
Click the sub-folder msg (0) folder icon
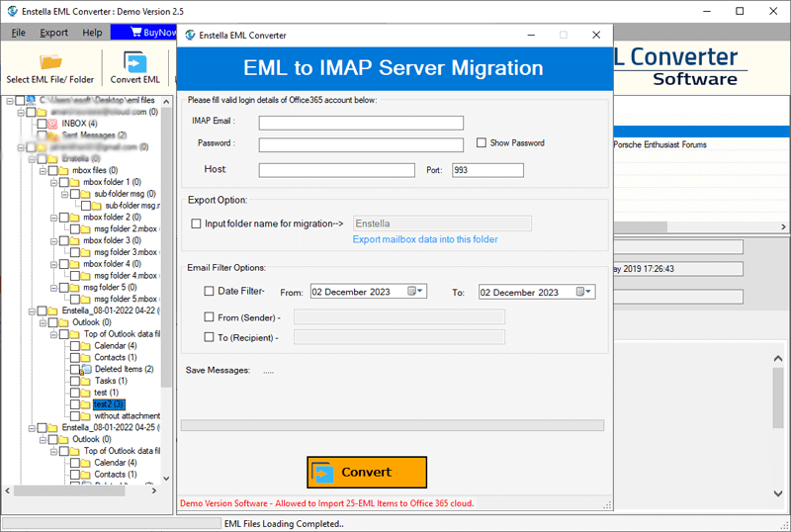(x=86, y=194)
